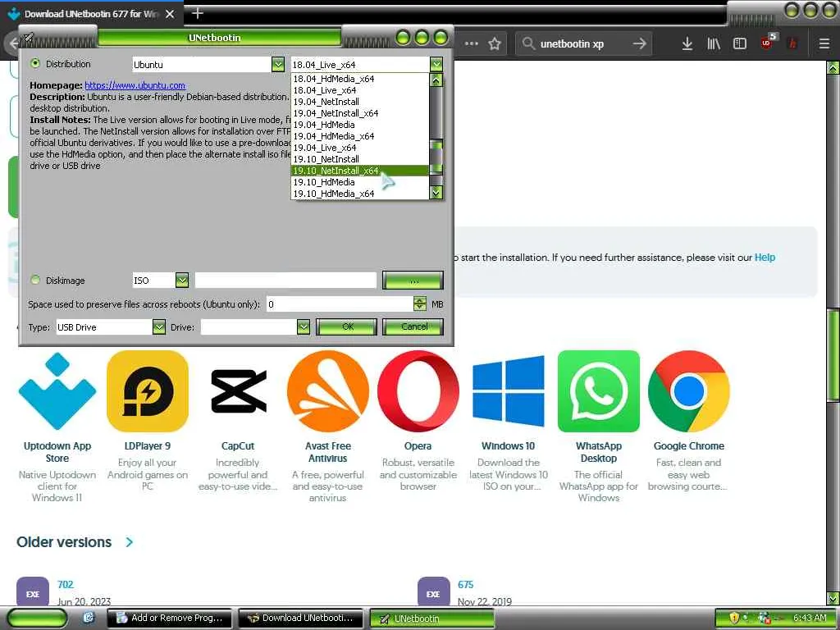
Task: Open older version 675 link
Action: [x=466, y=584]
